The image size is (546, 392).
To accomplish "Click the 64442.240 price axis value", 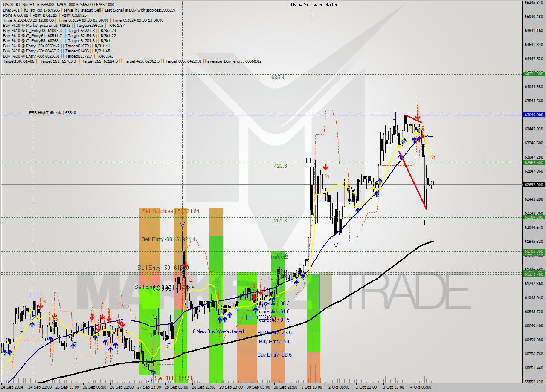I will (534, 59).
